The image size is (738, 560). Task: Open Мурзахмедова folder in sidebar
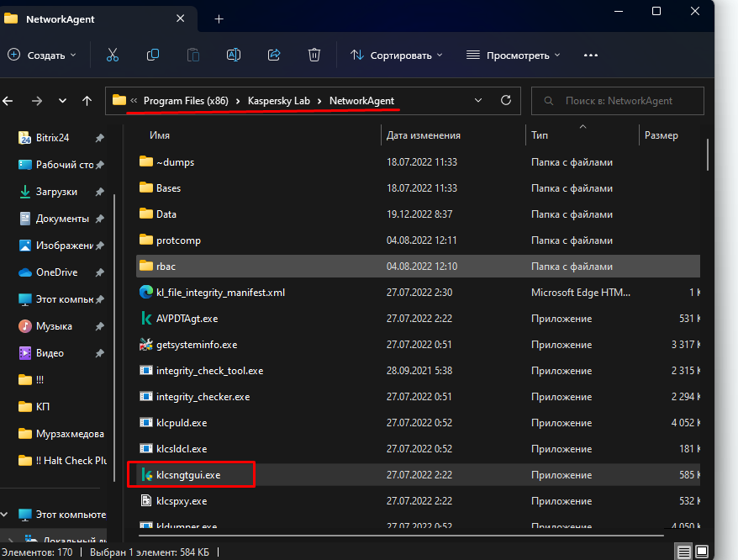click(61, 434)
